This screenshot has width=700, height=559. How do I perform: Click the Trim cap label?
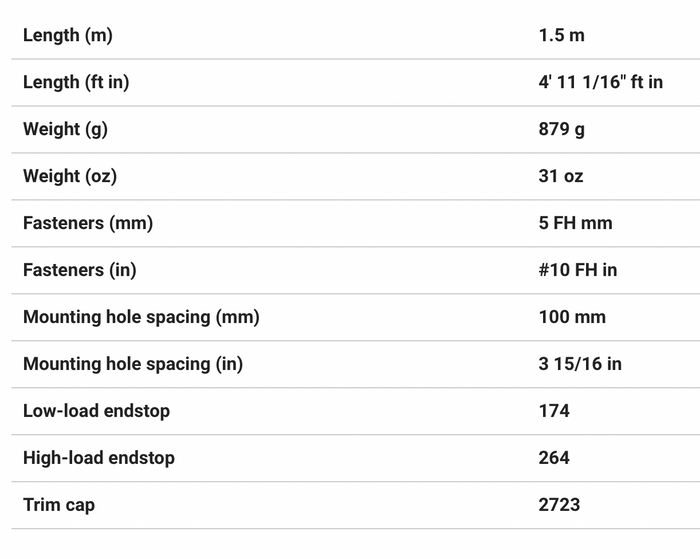[59, 505]
